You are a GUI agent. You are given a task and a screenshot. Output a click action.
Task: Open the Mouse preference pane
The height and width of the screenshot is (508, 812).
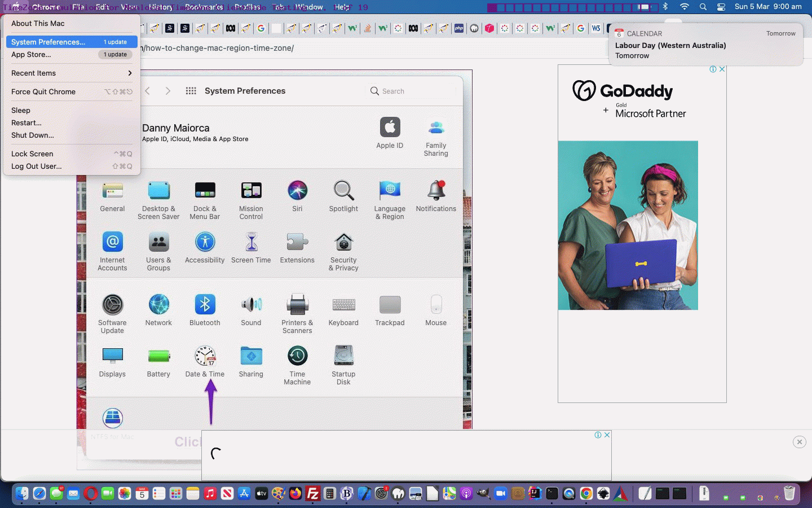tap(436, 305)
